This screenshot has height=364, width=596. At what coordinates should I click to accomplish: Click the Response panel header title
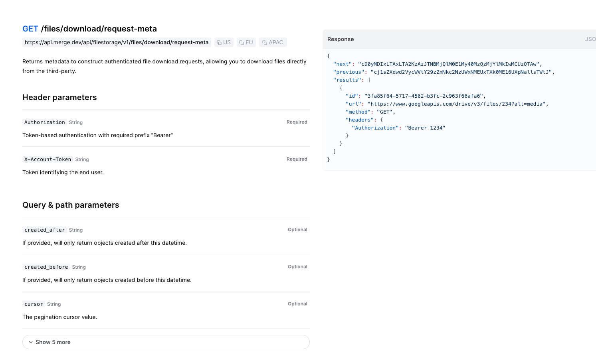click(x=341, y=39)
